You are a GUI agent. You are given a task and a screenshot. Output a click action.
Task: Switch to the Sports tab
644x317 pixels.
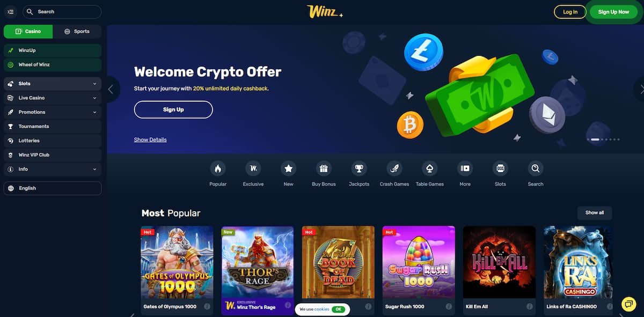click(x=77, y=32)
